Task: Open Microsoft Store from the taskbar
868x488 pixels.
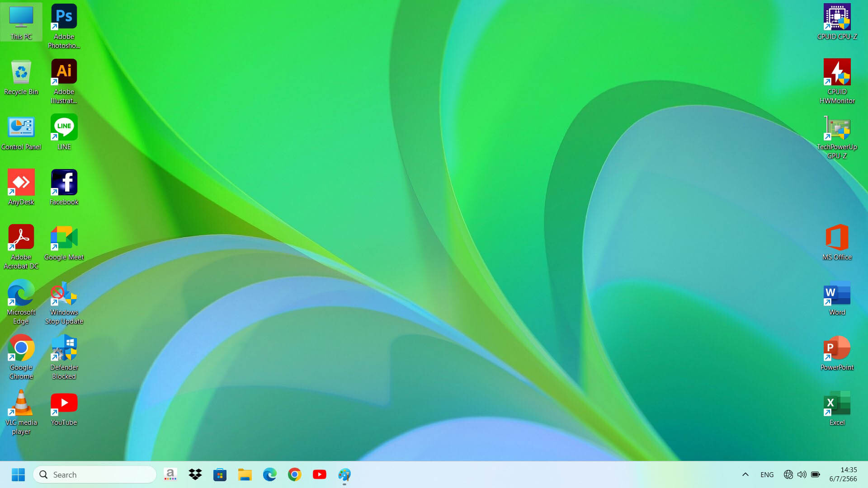Action: click(x=220, y=474)
